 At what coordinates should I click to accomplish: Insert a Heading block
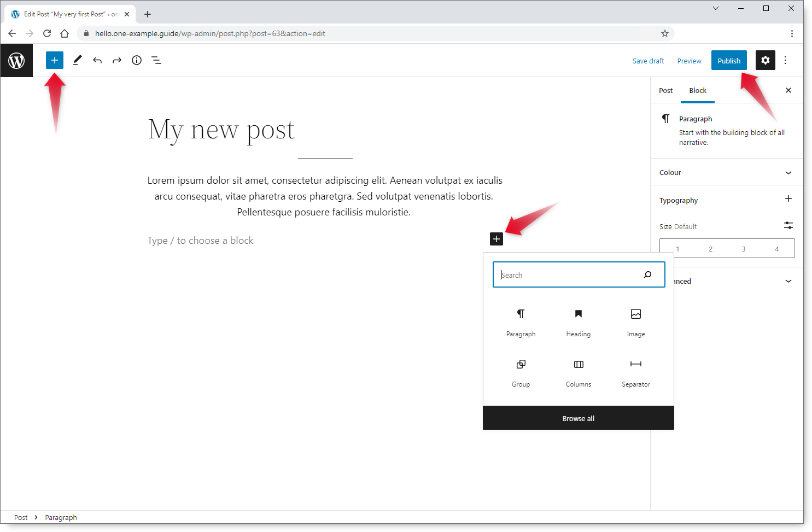coord(578,321)
